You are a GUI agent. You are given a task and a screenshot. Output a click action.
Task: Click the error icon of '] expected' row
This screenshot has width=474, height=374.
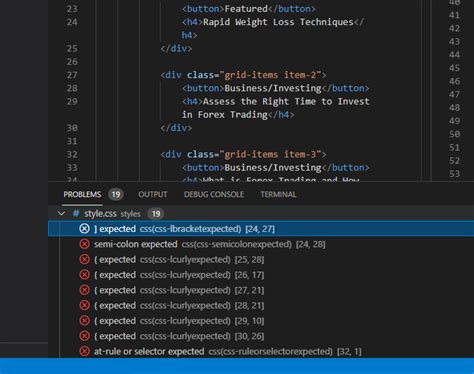tap(84, 229)
